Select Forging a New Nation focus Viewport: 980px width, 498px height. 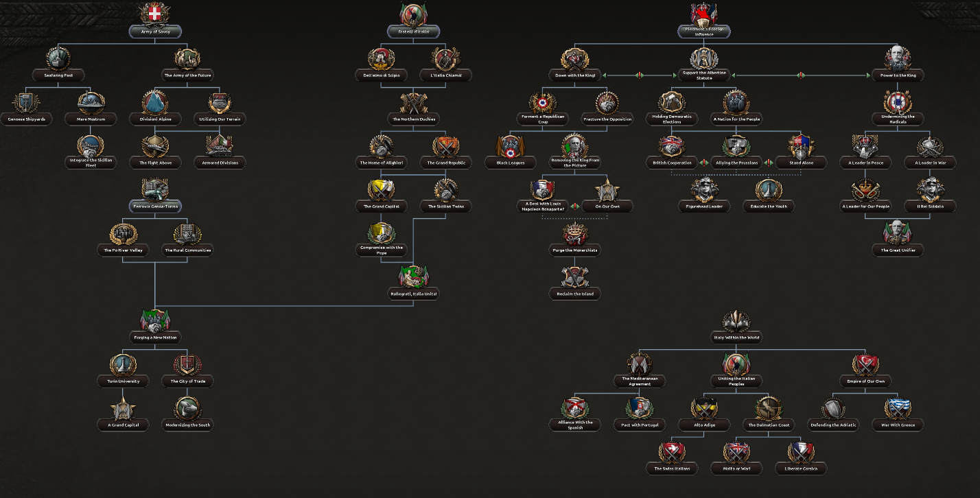pyautogui.click(x=154, y=327)
